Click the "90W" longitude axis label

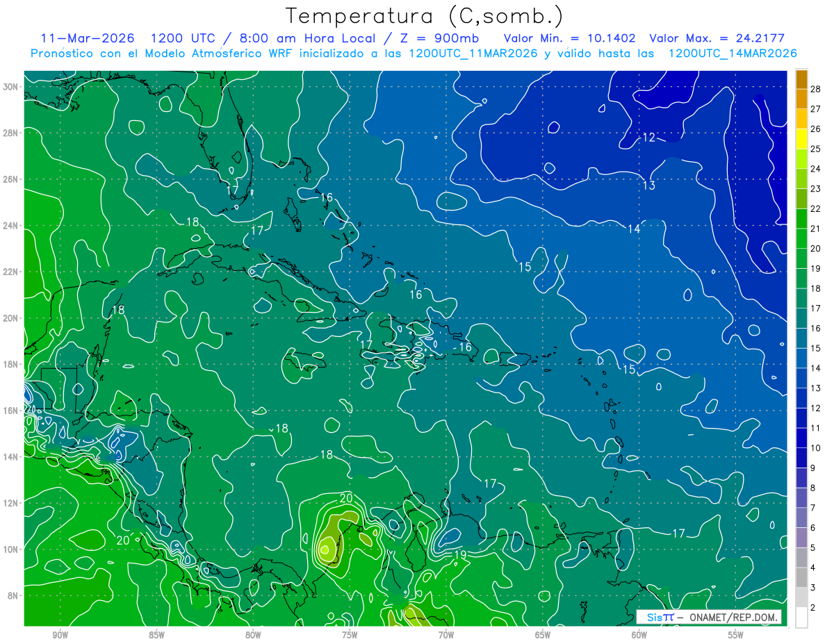tap(60, 635)
